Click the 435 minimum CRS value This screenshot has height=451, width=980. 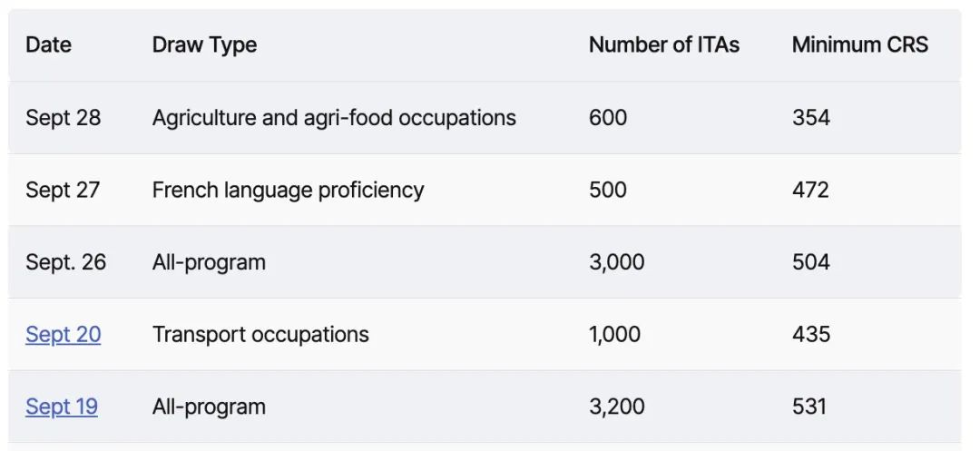click(x=811, y=334)
